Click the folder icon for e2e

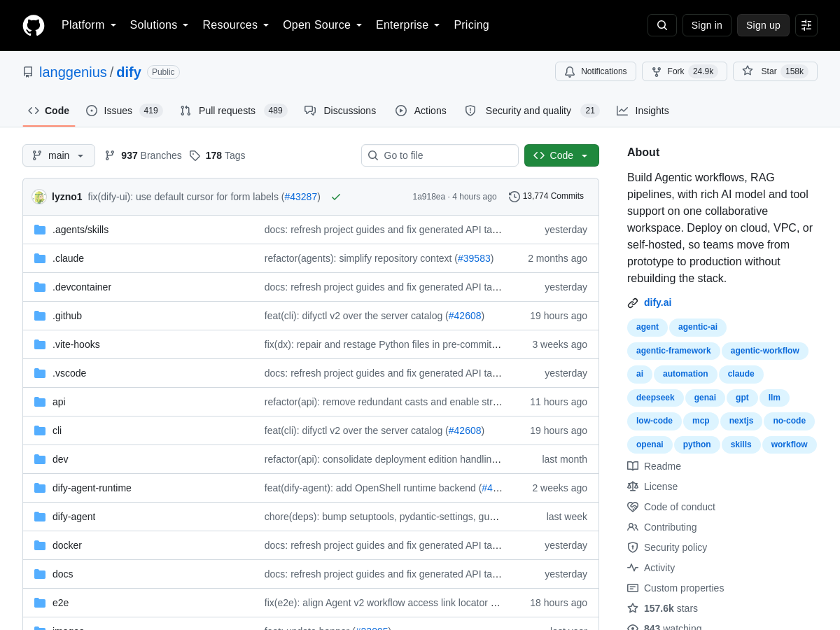(40, 603)
